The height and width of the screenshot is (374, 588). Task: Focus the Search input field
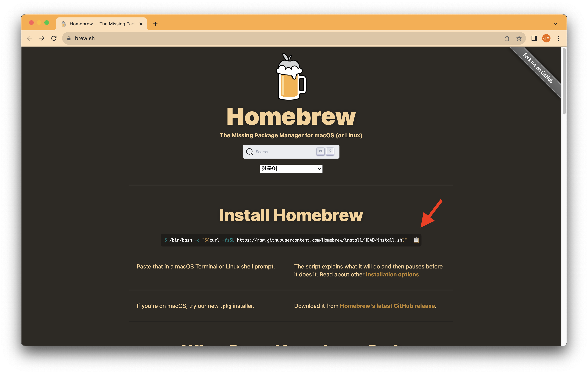pos(291,152)
